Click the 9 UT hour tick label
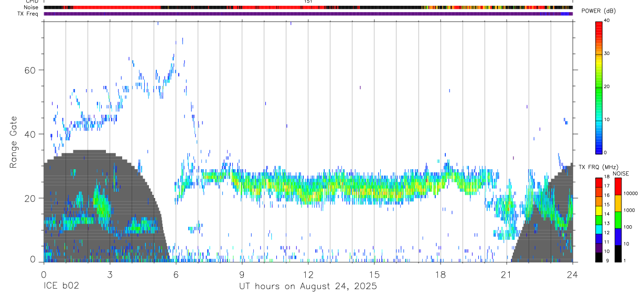This screenshot has width=644, height=297. pos(242,274)
